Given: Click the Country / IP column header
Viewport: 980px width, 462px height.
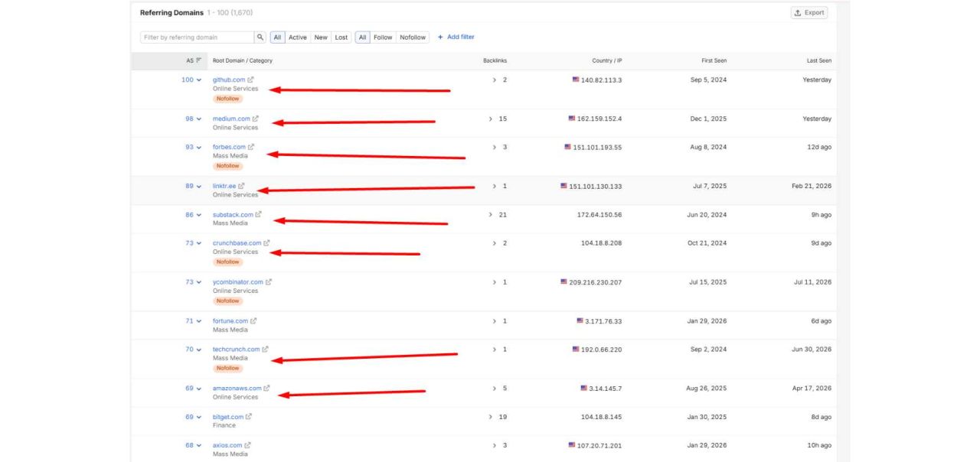Looking at the screenshot, I should click(606, 60).
